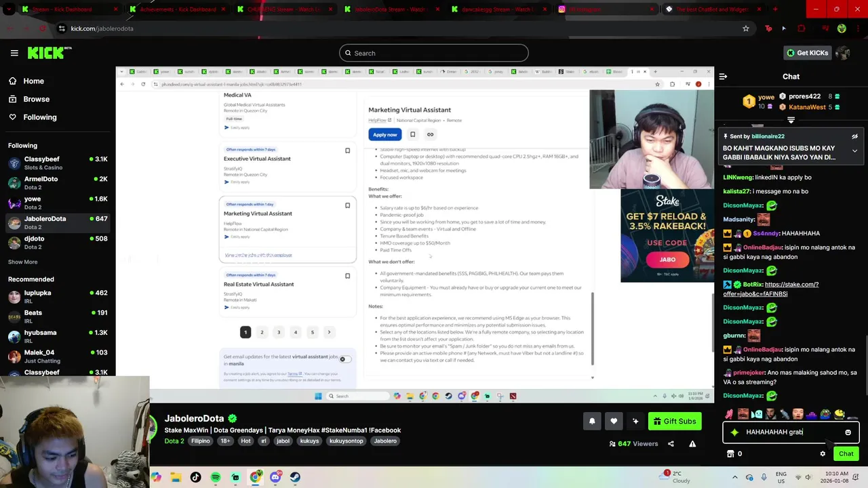Open Malek_04 recommended channel
The image size is (868, 488).
(58, 357)
